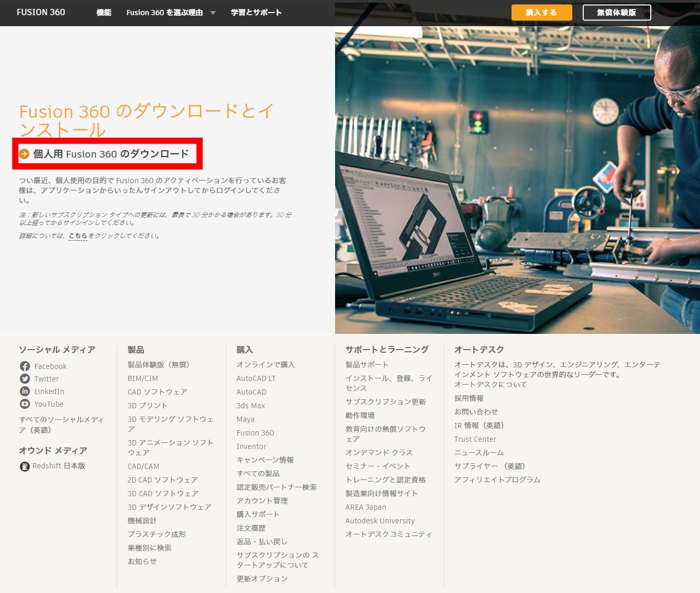The width and height of the screenshot is (700, 593).
Task: Open the オンラインで購入 link
Action: click(265, 365)
